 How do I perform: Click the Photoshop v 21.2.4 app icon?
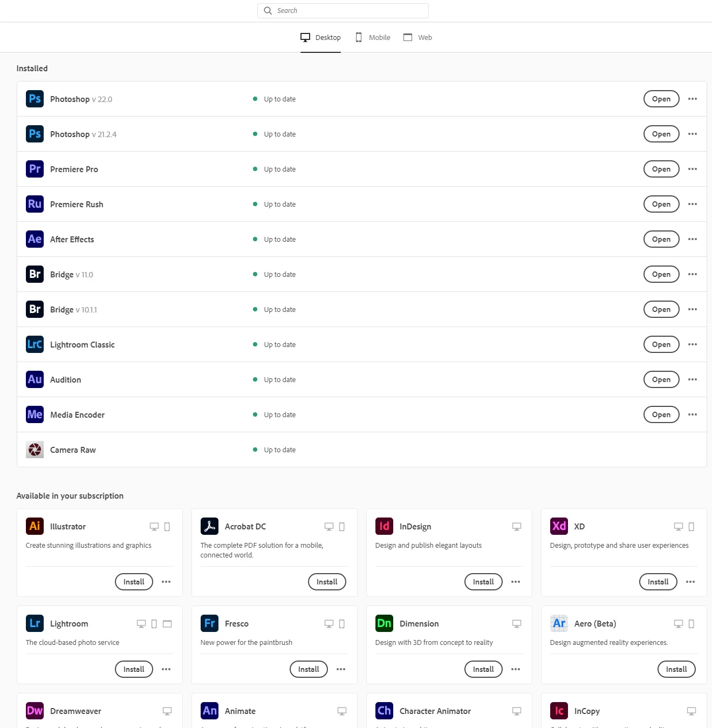point(35,134)
